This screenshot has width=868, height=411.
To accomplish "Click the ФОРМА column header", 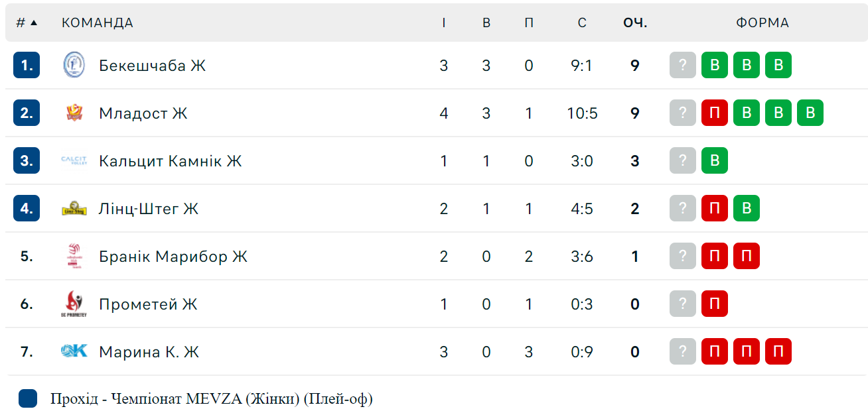I will pos(762,23).
